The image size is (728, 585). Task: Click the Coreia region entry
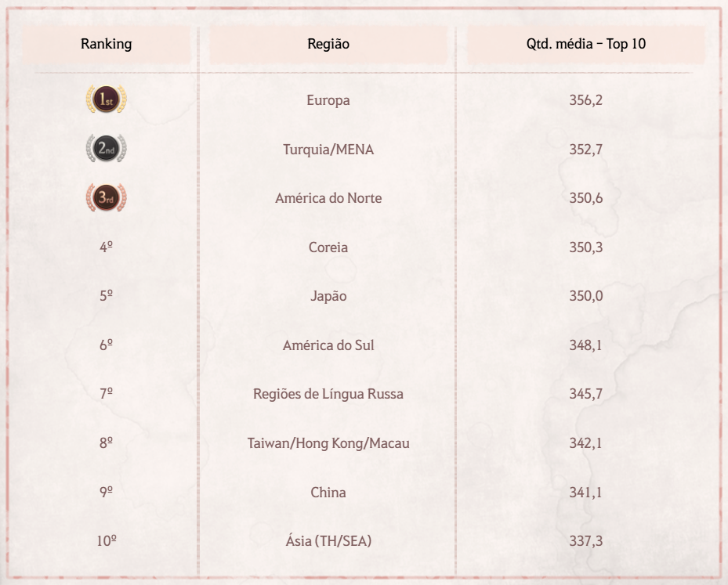point(328,247)
